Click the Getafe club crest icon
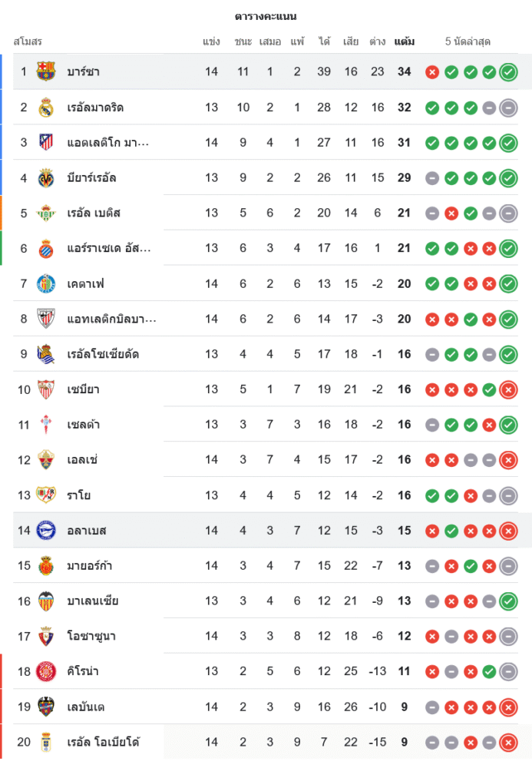Viewport: 532px width, 768px height. 46,283
